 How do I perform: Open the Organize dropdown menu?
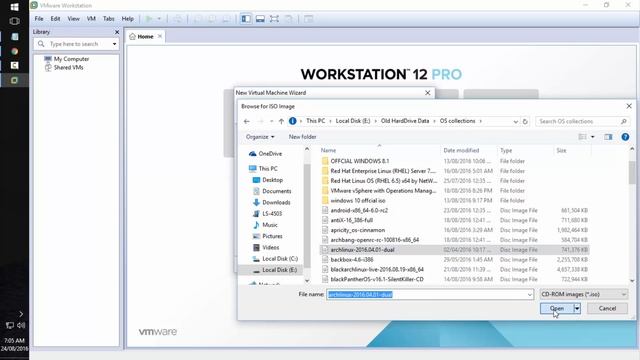[x=260, y=137]
